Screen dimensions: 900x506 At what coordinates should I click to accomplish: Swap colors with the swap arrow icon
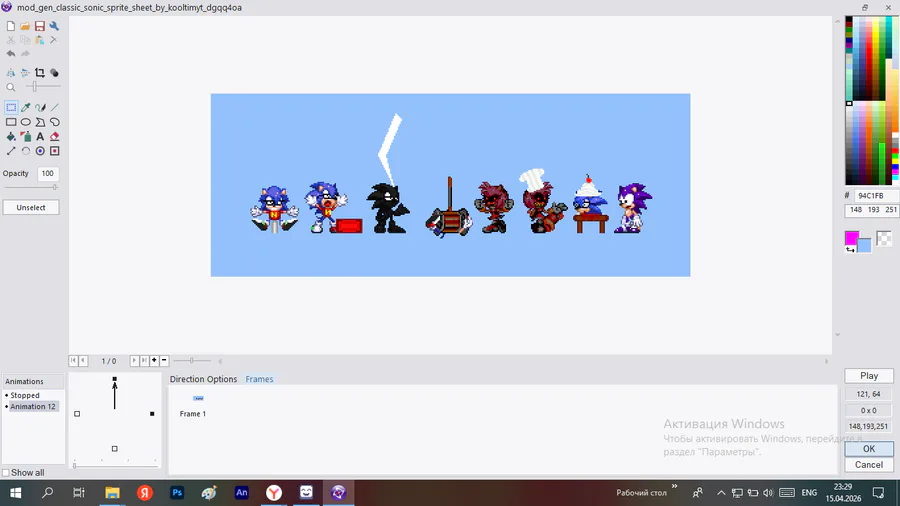pyautogui.click(x=850, y=250)
